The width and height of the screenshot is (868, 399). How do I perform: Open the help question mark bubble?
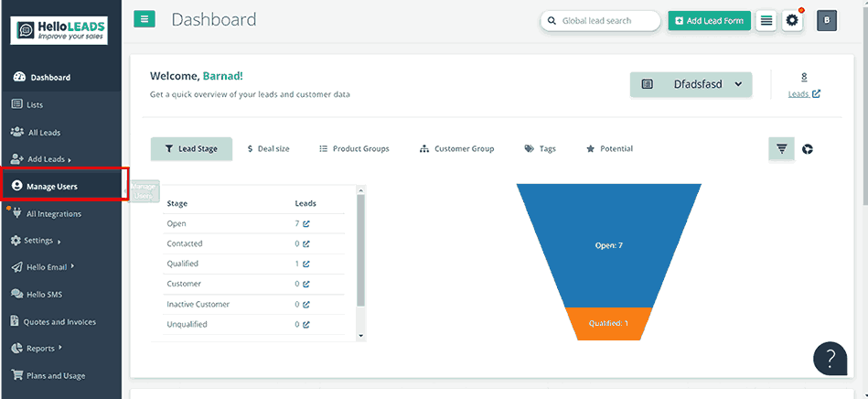pyautogui.click(x=830, y=357)
